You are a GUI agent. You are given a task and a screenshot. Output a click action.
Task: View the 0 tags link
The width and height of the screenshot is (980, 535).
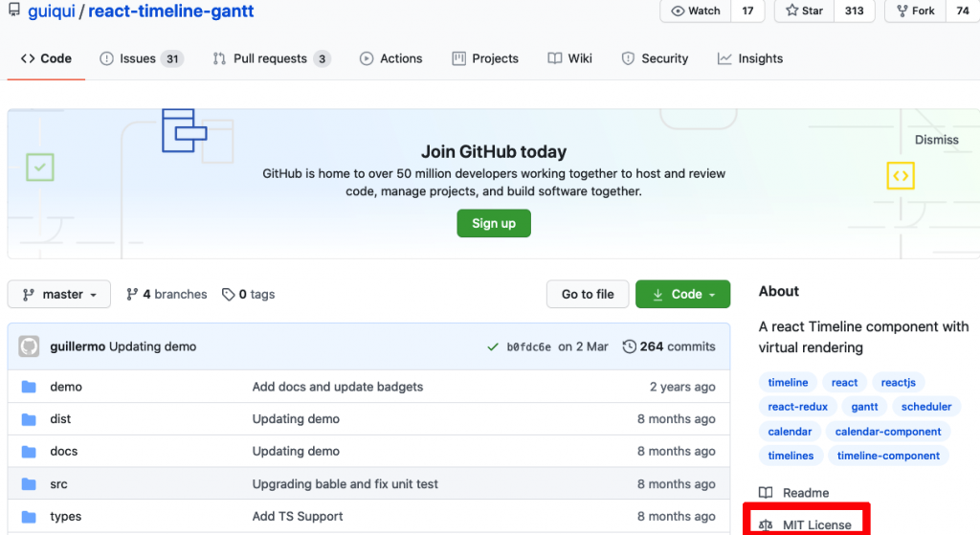[248, 295]
